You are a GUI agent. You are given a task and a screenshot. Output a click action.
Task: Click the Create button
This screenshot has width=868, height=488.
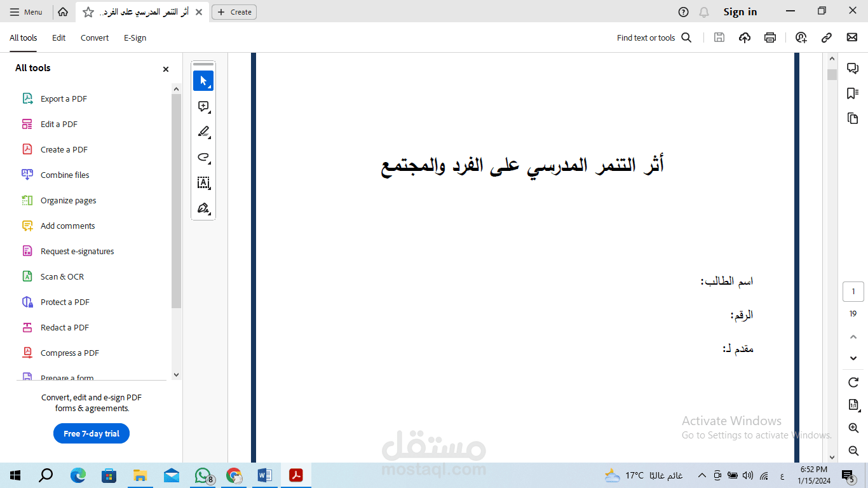[x=234, y=12]
